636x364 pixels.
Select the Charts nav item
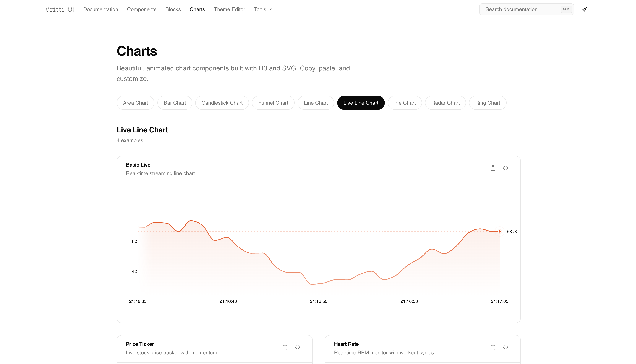click(197, 9)
